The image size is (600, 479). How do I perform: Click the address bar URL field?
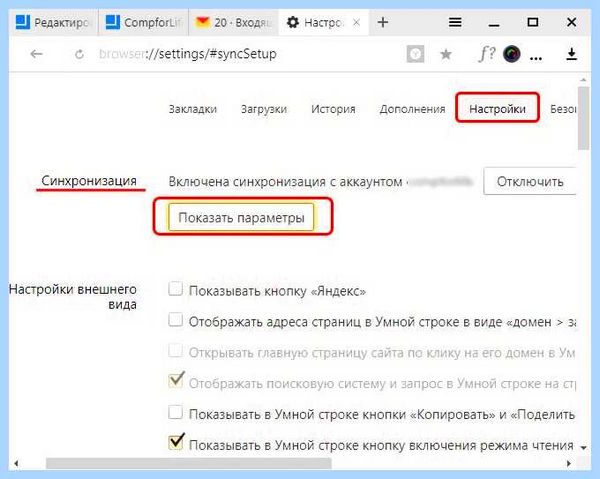188,54
